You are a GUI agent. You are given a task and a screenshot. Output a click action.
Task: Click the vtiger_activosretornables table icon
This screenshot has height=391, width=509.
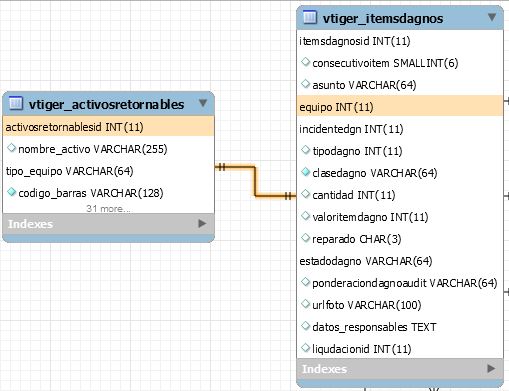tap(16, 103)
